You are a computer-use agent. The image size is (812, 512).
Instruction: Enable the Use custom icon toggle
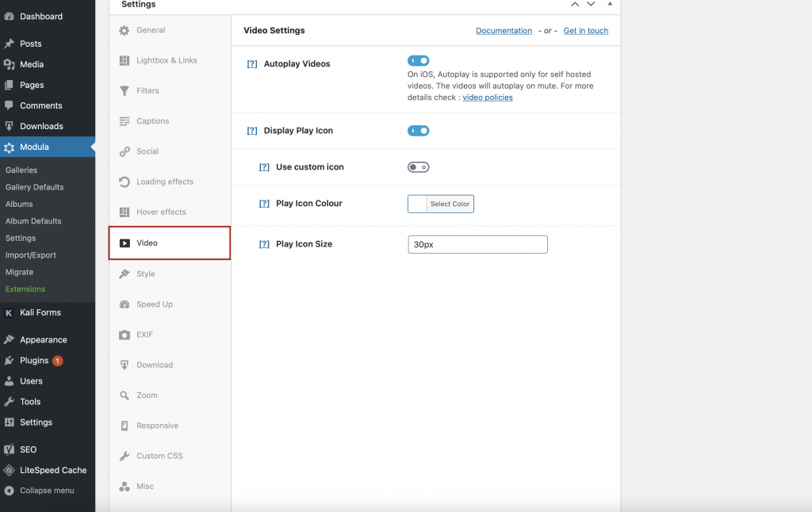point(419,167)
